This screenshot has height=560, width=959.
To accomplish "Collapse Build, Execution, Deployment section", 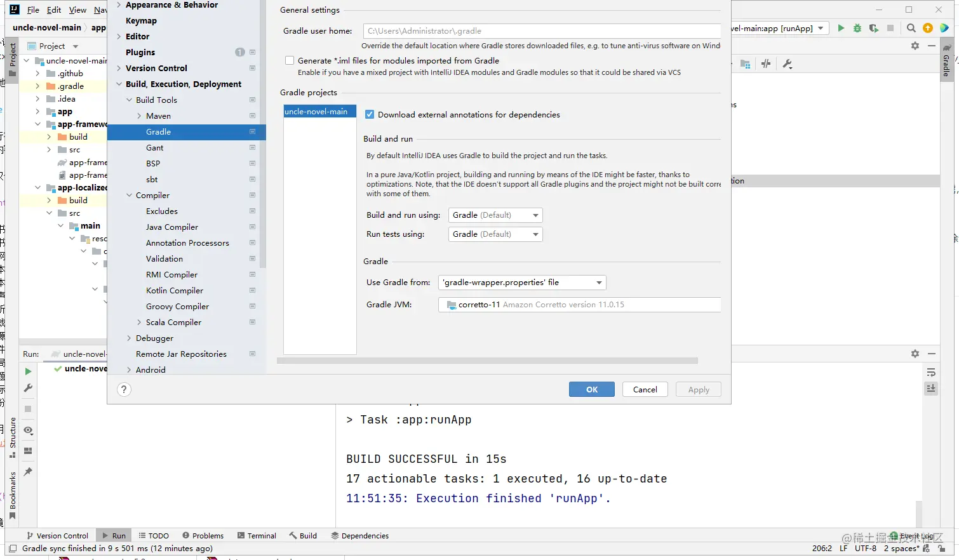I will click(119, 84).
